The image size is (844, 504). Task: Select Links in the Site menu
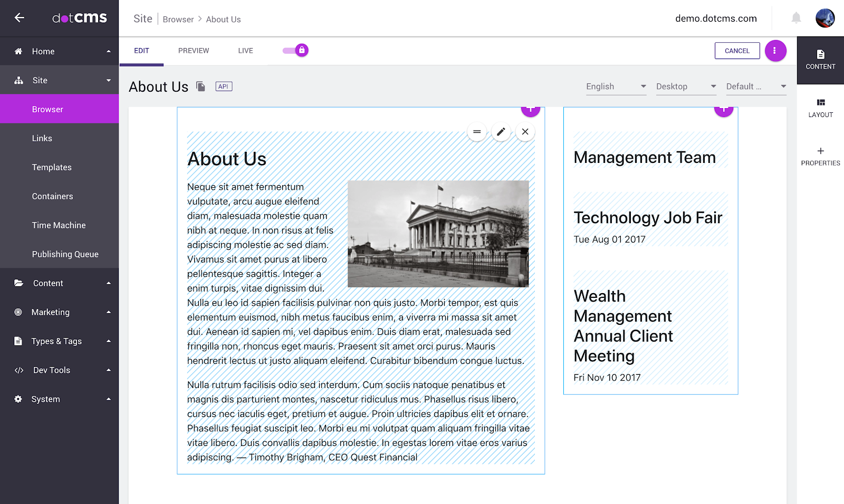(59, 138)
